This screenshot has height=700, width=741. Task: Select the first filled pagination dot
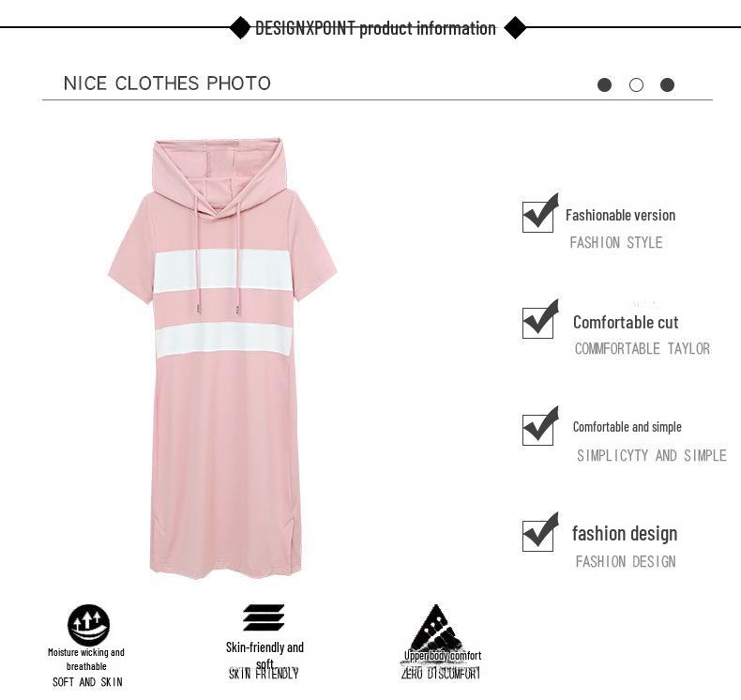point(604,85)
